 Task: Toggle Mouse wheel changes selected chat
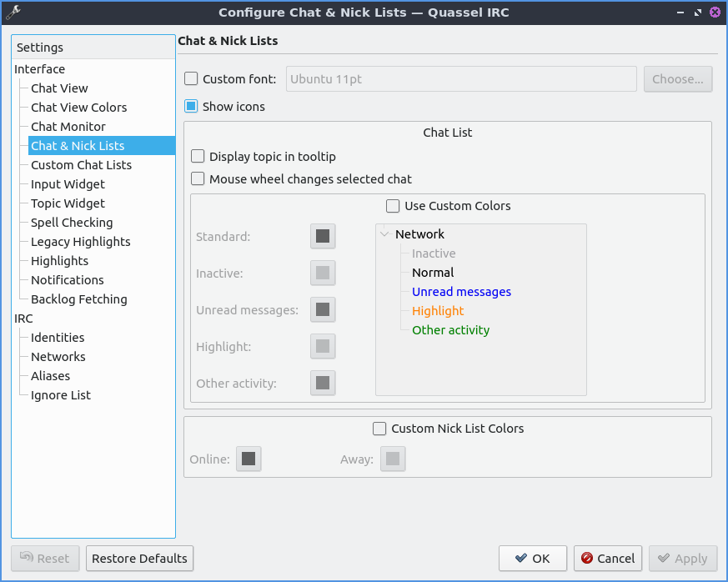click(x=198, y=179)
